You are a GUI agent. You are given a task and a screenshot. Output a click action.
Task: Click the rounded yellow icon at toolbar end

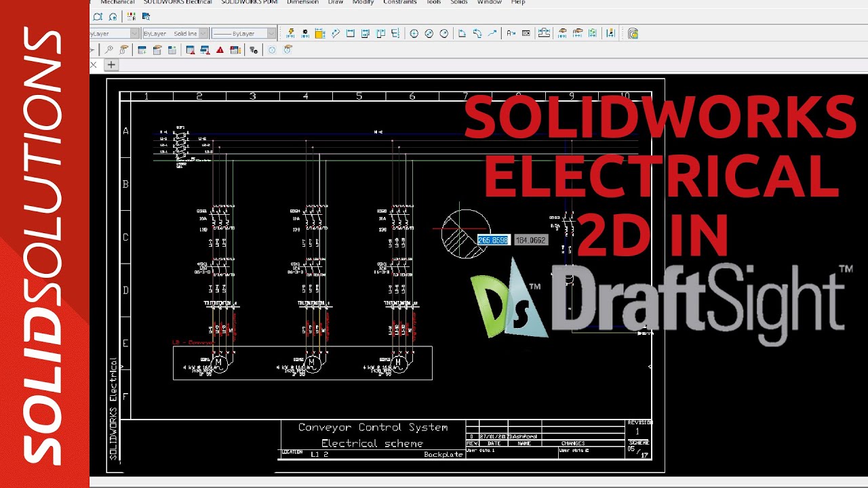tap(633, 33)
